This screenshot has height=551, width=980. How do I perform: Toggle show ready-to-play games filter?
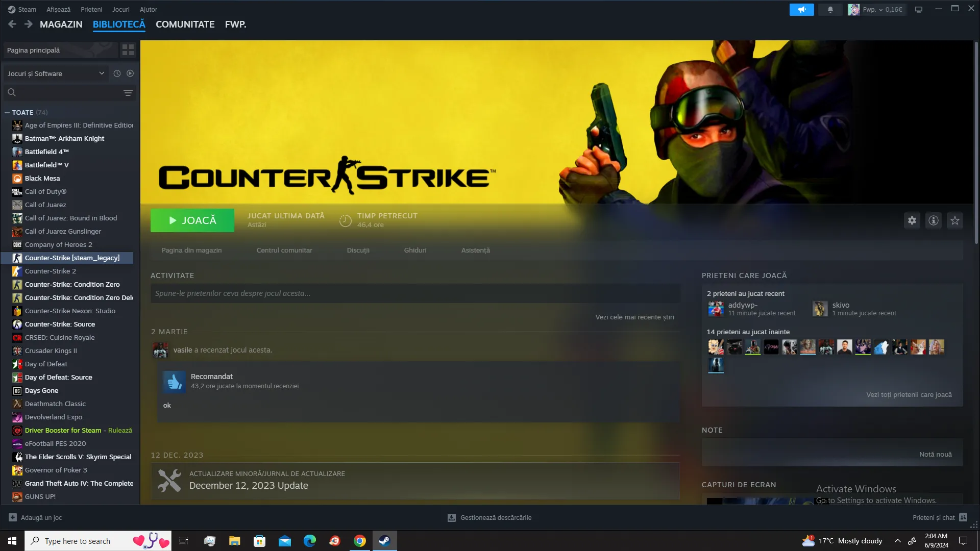(130, 73)
